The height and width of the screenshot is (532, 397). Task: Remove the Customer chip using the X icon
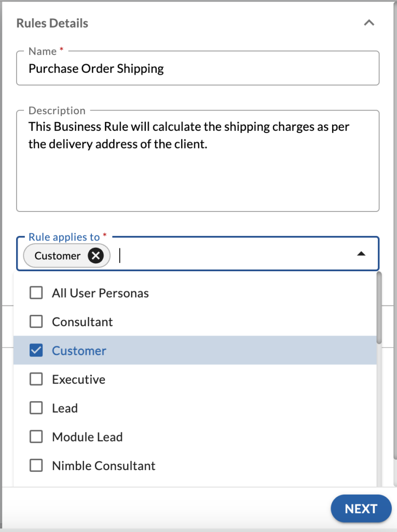click(x=95, y=256)
